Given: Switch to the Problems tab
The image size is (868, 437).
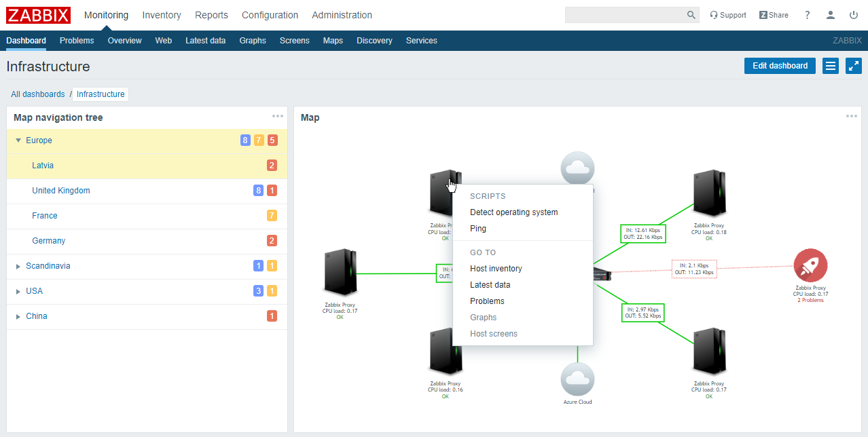Looking at the screenshot, I should coord(77,41).
